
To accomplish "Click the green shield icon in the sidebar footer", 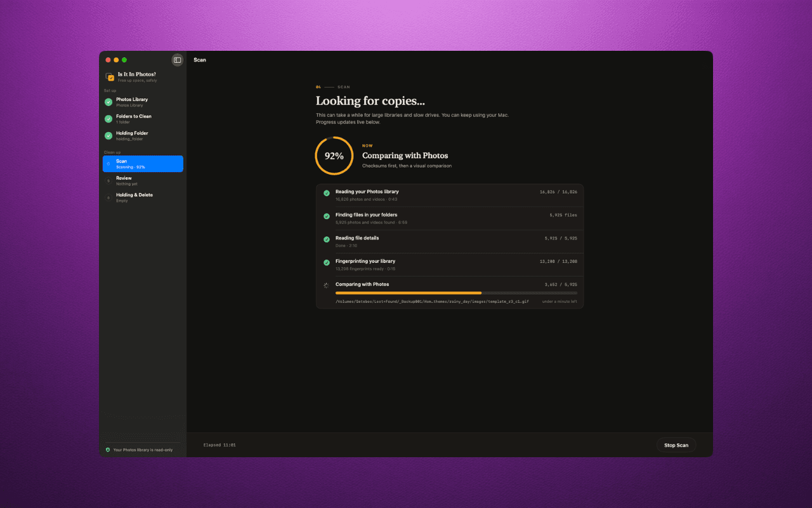I will (x=108, y=450).
